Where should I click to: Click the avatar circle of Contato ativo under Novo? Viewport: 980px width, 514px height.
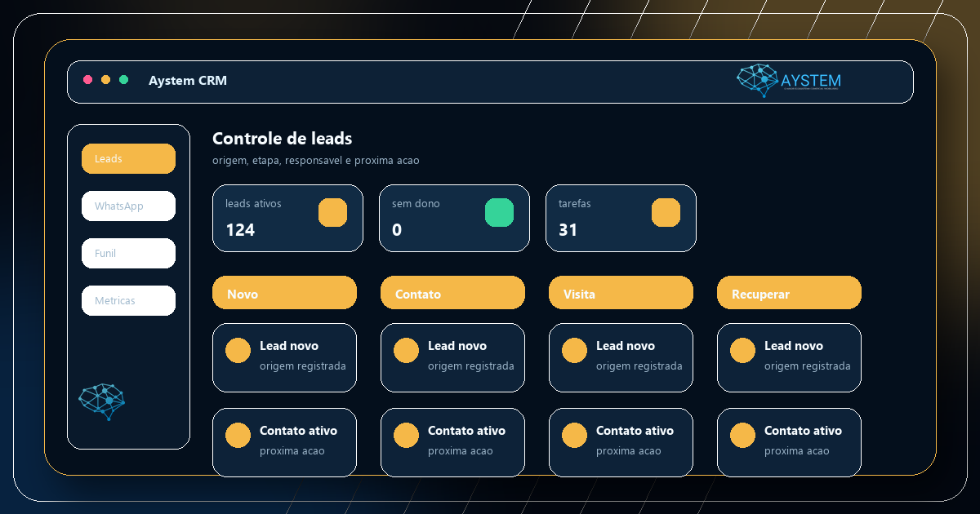click(x=238, y=435)
